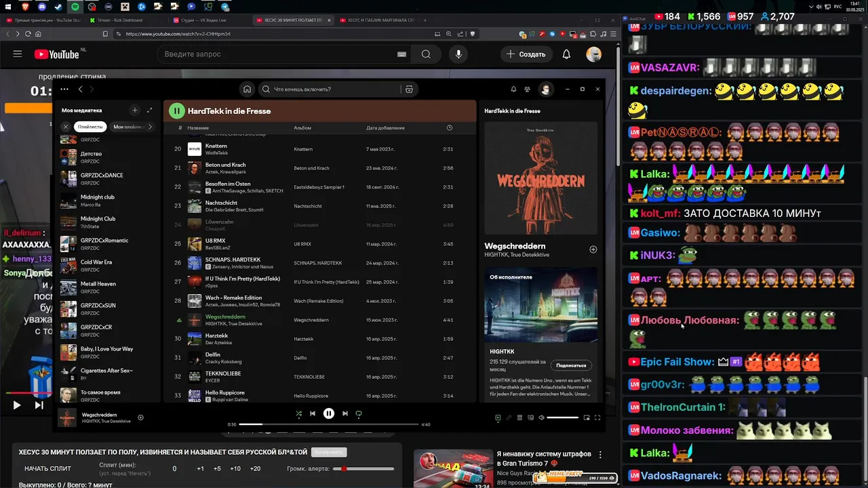868x488 pixels.
Task: Open Spotify profile avatar menu
Action: pos(545,89)
